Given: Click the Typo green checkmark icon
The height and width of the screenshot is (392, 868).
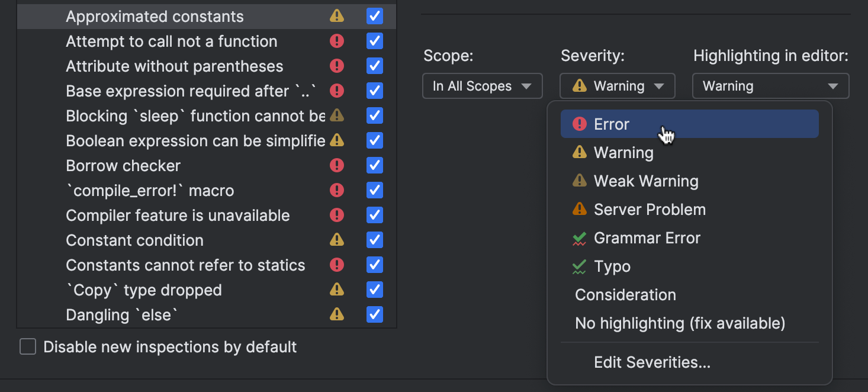Looking at the screenshot, I should (x=579, y=267).
